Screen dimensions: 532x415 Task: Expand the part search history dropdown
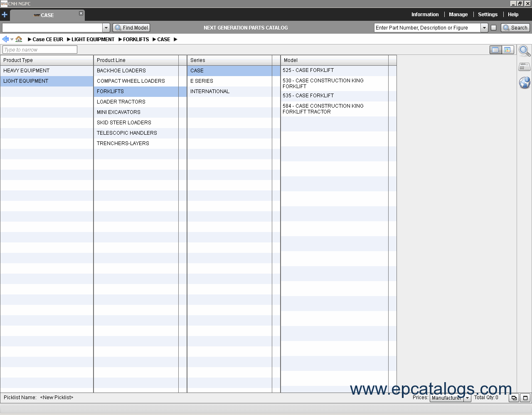coord(484,28)
